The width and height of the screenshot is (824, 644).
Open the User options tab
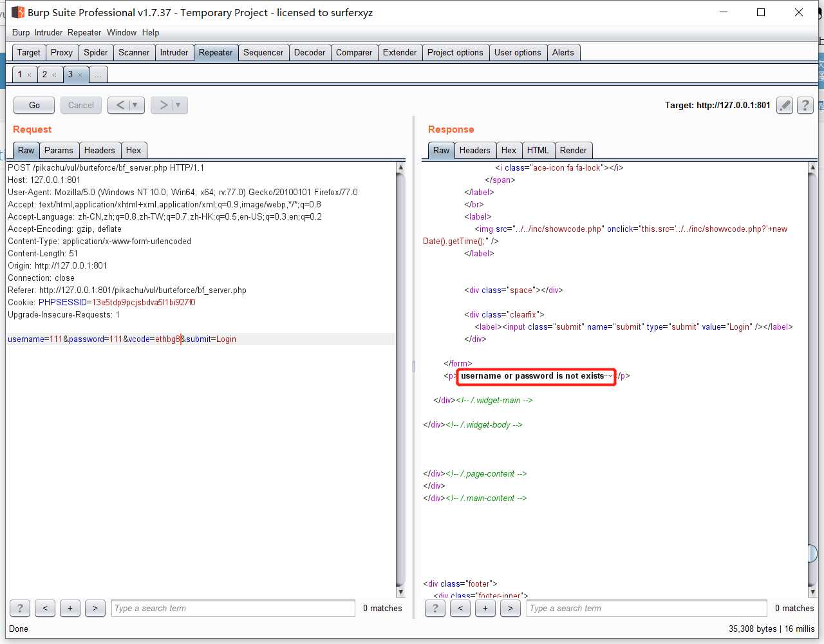pos(518,52)
